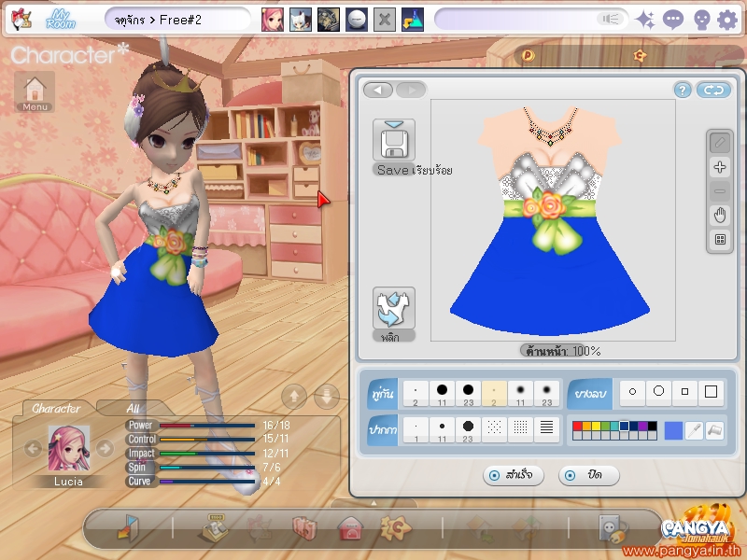Screen dimensions: 747x560
Task: Go to previous character with left arrow
Action: [x=33, y=449]
